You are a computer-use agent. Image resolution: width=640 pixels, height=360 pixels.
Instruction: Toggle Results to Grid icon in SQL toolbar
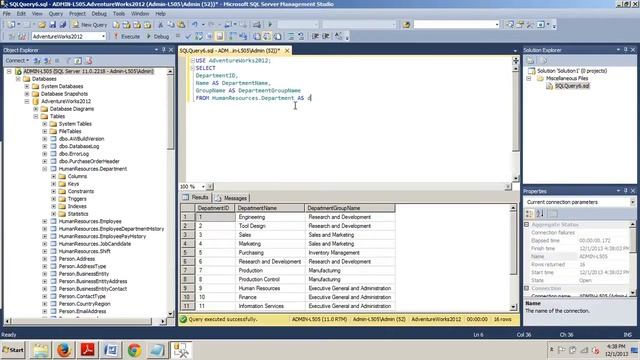pyautogui.click(x=267, y=36)
